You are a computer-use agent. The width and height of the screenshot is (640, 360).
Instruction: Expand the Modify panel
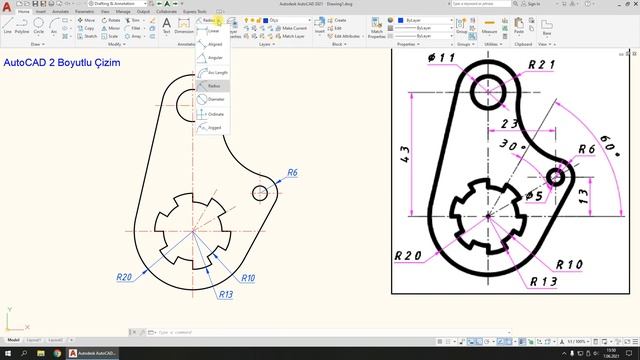[x=116, y=44]
